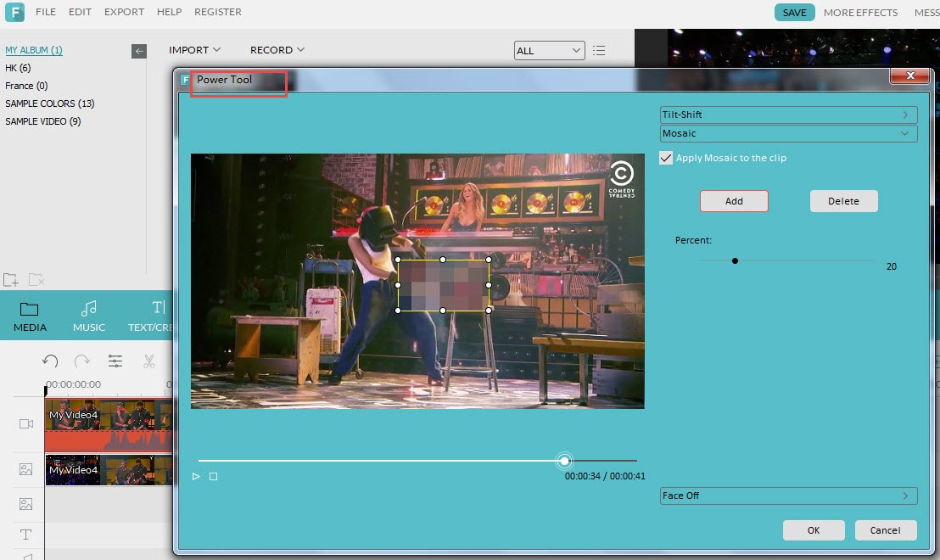This screenshot has width=940, height=560.
Task: Click the first picture-in-picture track icon
Action: point(25,469)
